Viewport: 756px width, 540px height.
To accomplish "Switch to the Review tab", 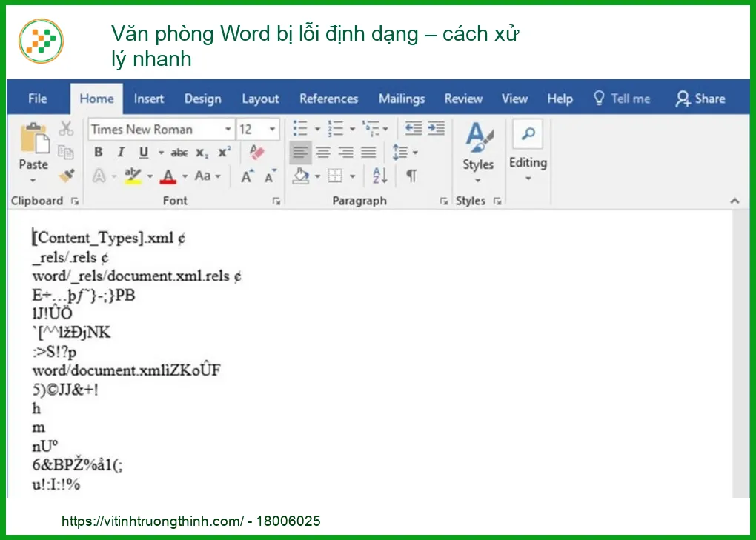I will tap(463, 99).
